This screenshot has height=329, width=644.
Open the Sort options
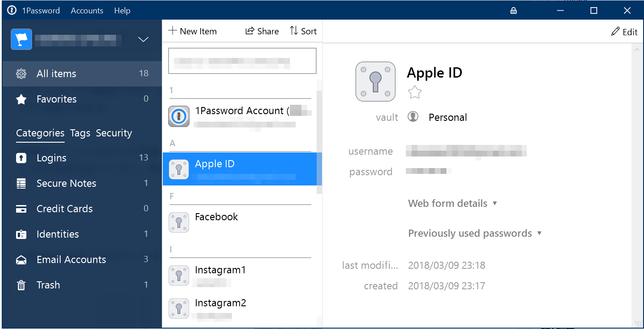pos(303,31)
